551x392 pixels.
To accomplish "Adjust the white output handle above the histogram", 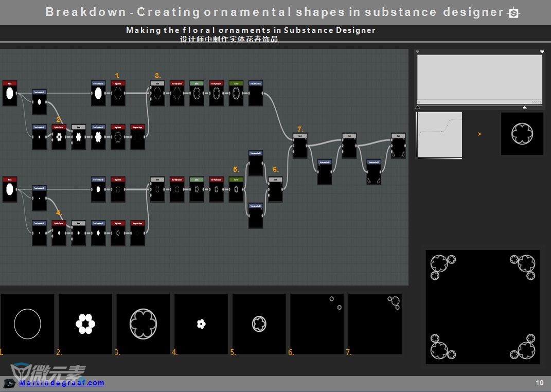I will coord(542,51).
